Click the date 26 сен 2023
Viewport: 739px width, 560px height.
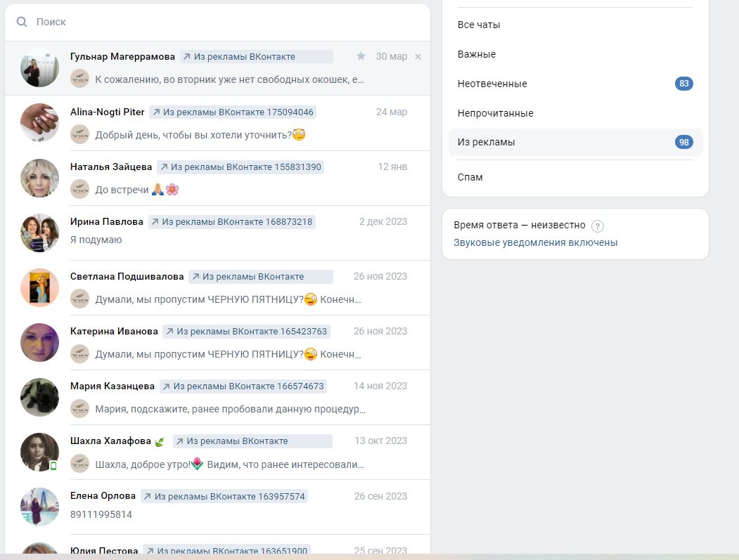click(381, 496)
